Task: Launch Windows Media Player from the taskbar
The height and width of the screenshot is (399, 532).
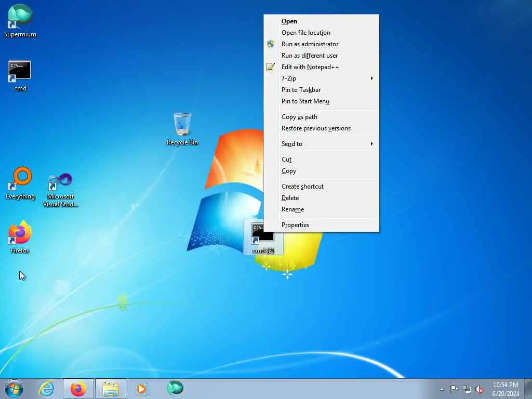Action: [142, 389]
